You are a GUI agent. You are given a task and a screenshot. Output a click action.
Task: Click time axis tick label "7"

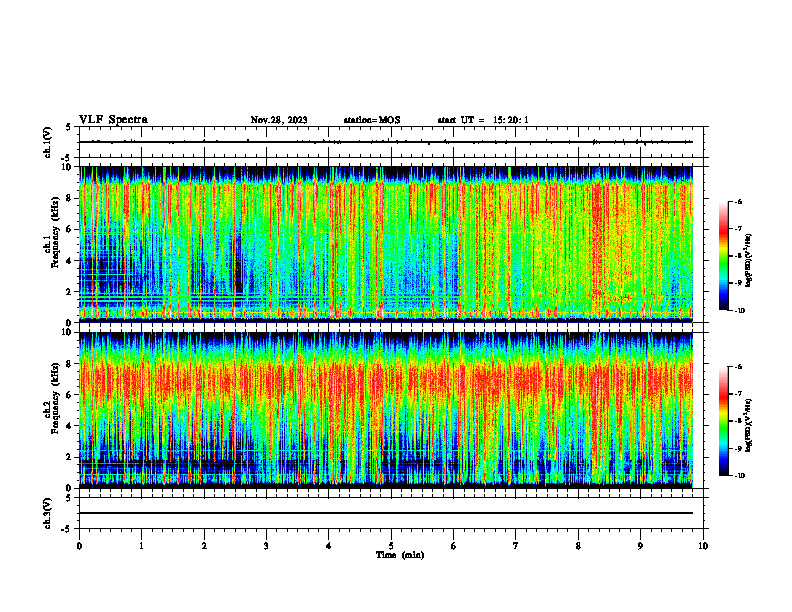(x=516, y=546)
